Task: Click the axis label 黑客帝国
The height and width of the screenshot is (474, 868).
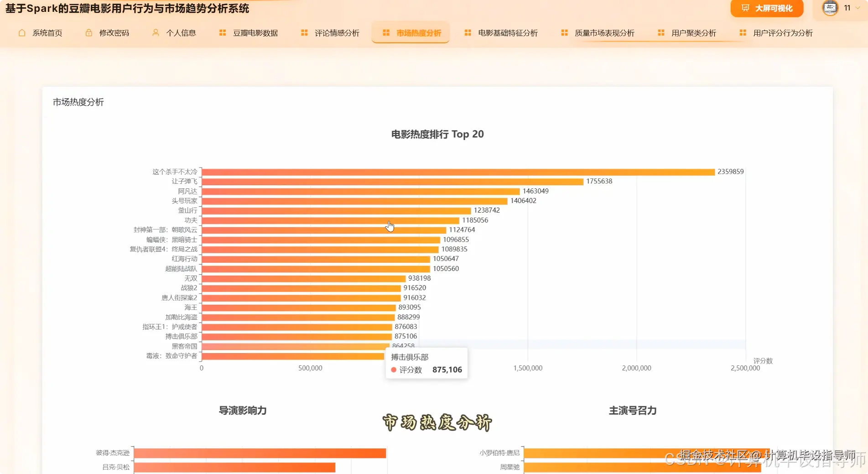Action: coord(184,346)
